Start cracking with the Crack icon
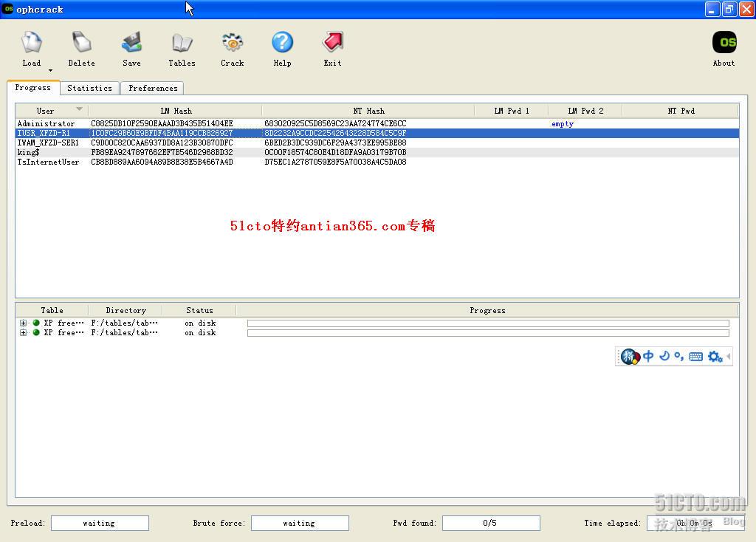The width and height of the screenshot is (756, 542). pos(233,44)
